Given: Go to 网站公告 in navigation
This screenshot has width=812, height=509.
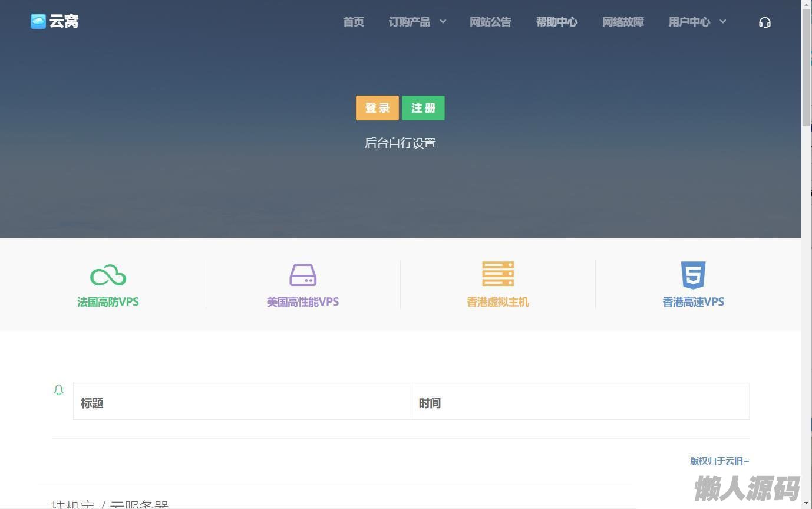Looking at the screenshot, I should tap(490, 22).
